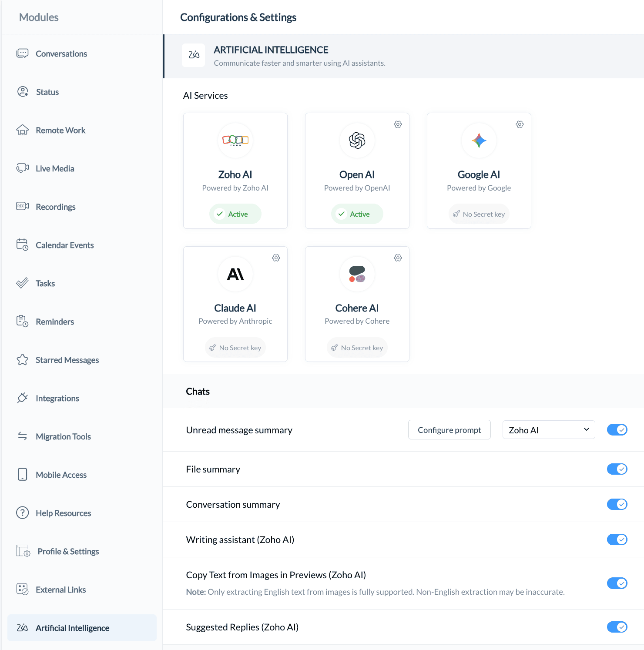Click No Secret key on Cohere AI
Image resolution: width=644 pixels, height=650 pixels.
coord(357,348)
